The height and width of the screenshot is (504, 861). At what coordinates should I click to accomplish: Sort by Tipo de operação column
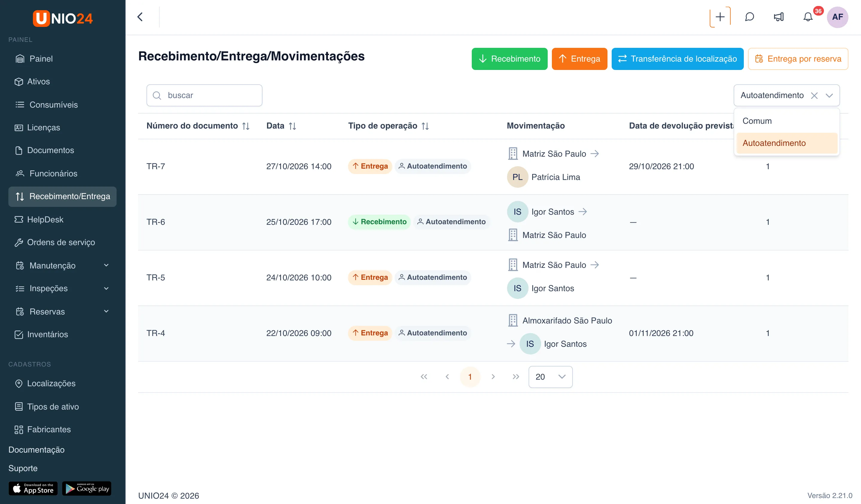[x=425, y=126]
